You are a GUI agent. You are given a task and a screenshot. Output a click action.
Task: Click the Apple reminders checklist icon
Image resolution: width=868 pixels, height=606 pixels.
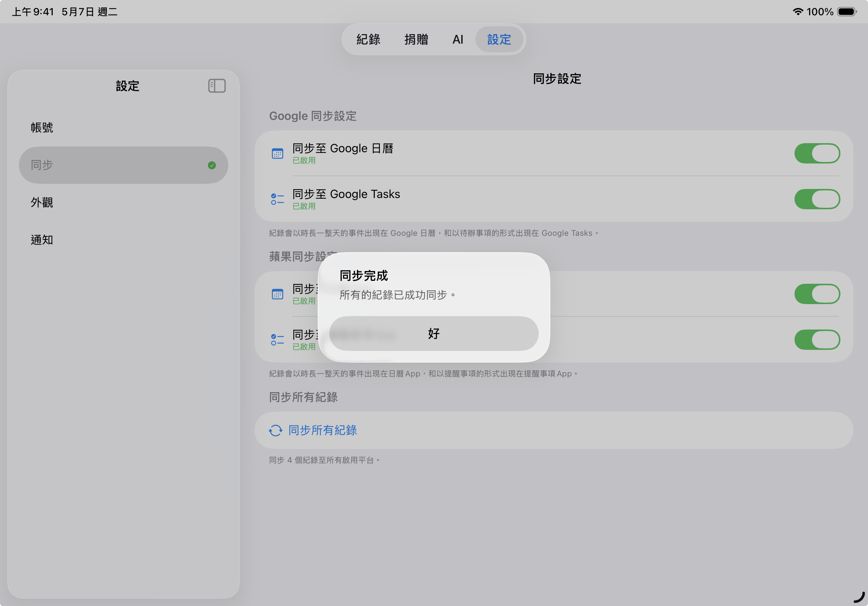(x=277, y=340)
